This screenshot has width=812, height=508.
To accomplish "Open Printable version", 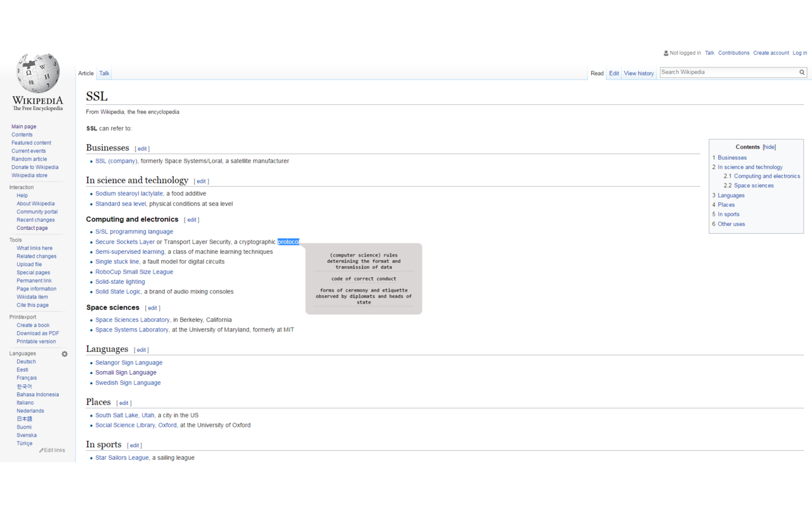I will point(36,342).
